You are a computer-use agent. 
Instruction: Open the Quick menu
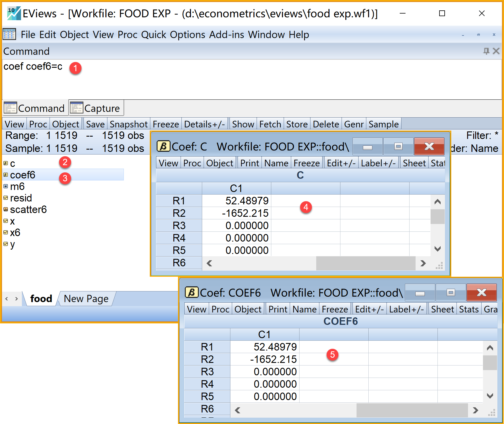154,35
